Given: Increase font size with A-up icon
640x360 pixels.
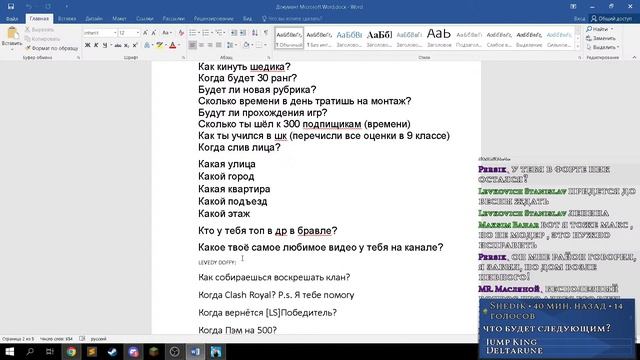Looking at the screenshot, I should (x=145, y=33).
